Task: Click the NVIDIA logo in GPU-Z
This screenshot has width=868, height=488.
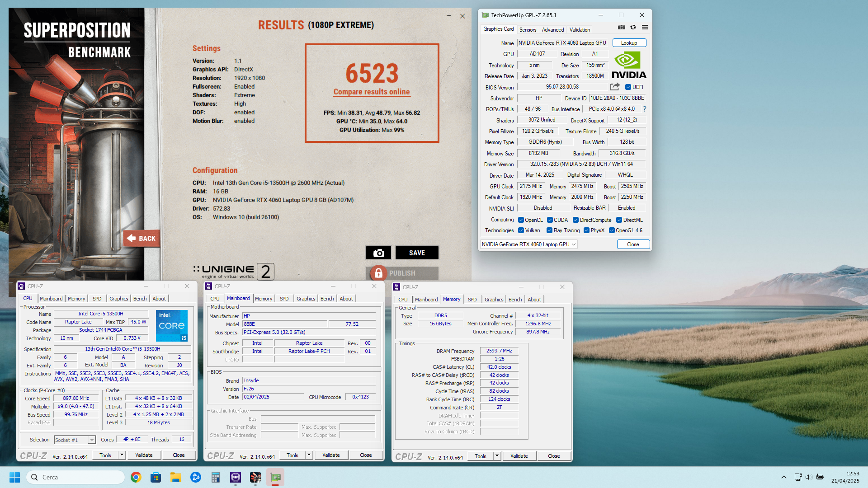Action: 629,65
